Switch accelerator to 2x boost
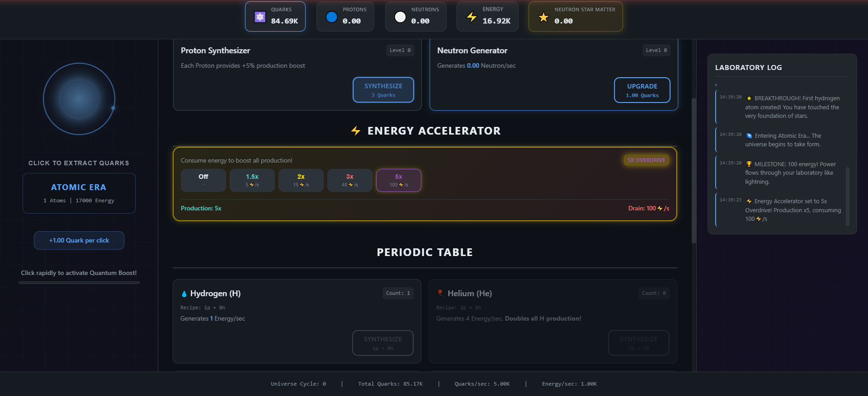 click(301, 180)
